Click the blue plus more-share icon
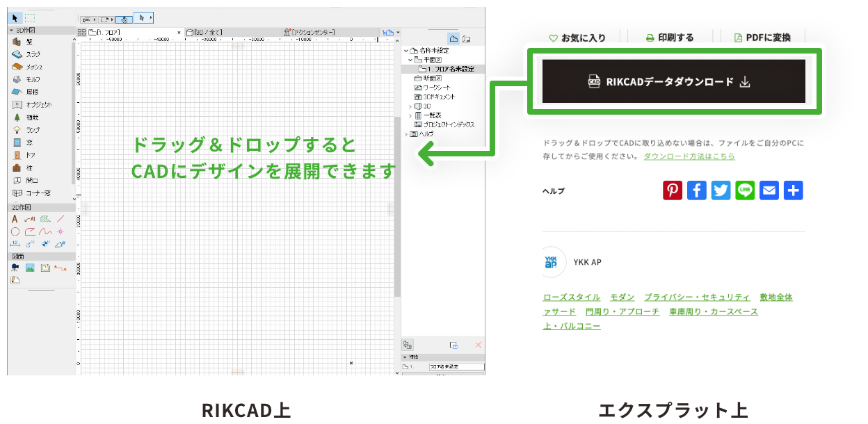The width and height of the screenshot is (868, 424). (x=794, y=190)
